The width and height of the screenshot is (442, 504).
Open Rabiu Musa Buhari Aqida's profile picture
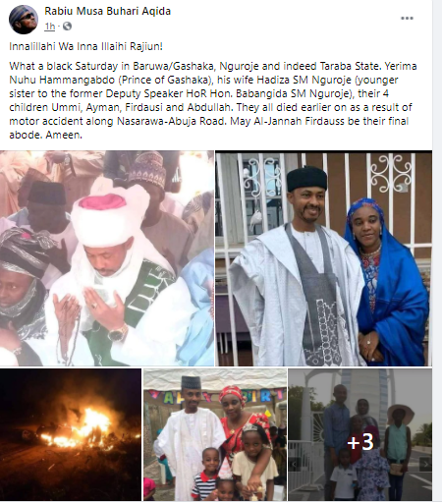pos(24,20)
